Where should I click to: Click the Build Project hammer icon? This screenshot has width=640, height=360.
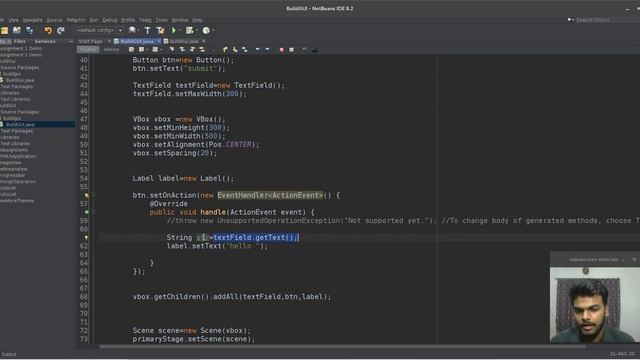(x=147, y=30)
